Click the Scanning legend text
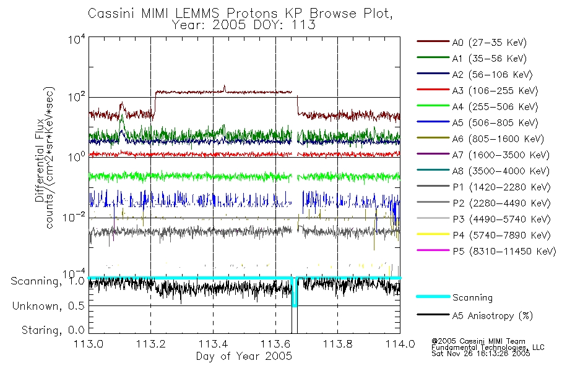Viewport: 588px width, 371px height. [472, 298]
